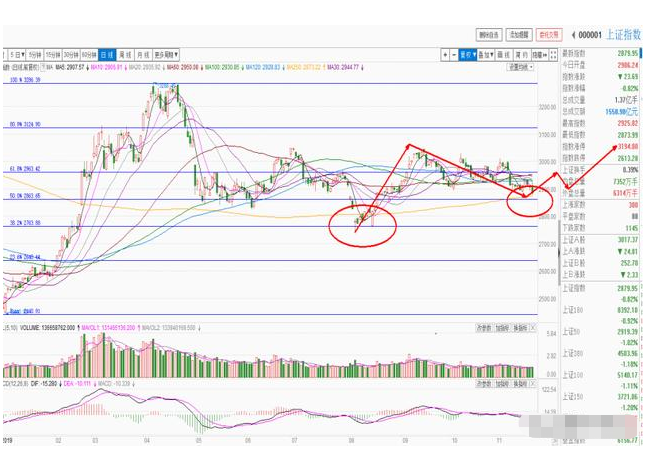Viewport: 649px width, 455px height.
Task: Click the 下跌家数 1145 row
Action: (600, 228)
